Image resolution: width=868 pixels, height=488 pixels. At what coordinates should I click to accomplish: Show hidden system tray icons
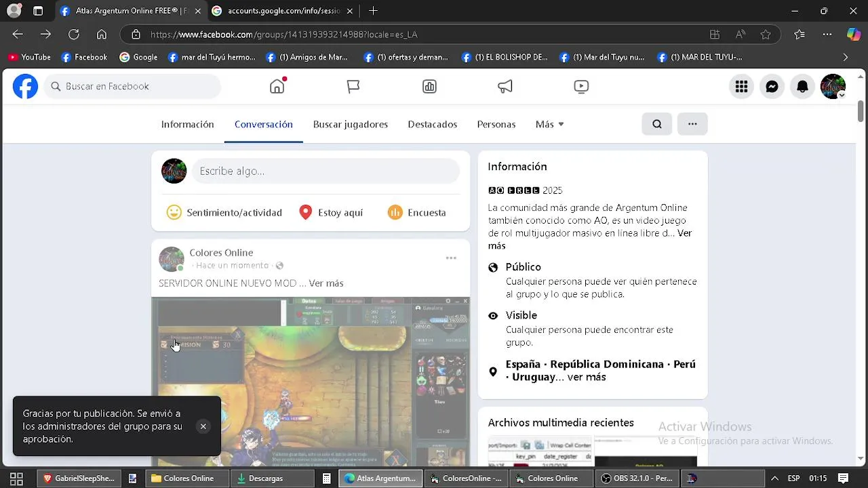coord(774,479)
